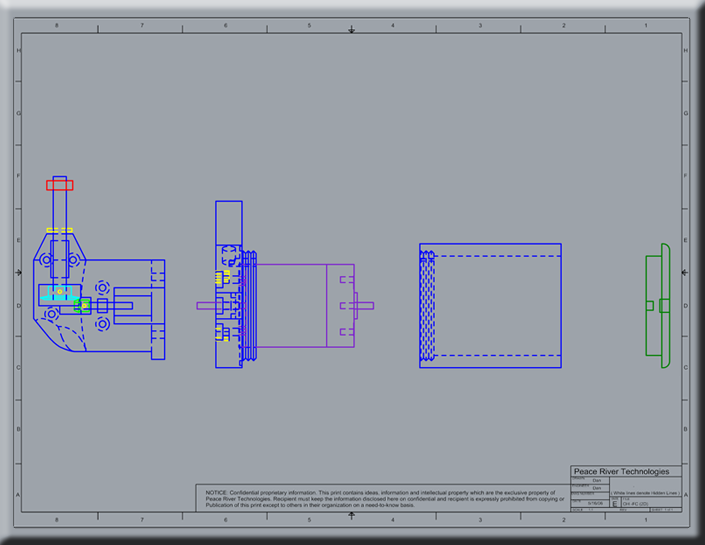Click the bottom center alignment arrow
This screenshot has height=545, width=705.
352,515
